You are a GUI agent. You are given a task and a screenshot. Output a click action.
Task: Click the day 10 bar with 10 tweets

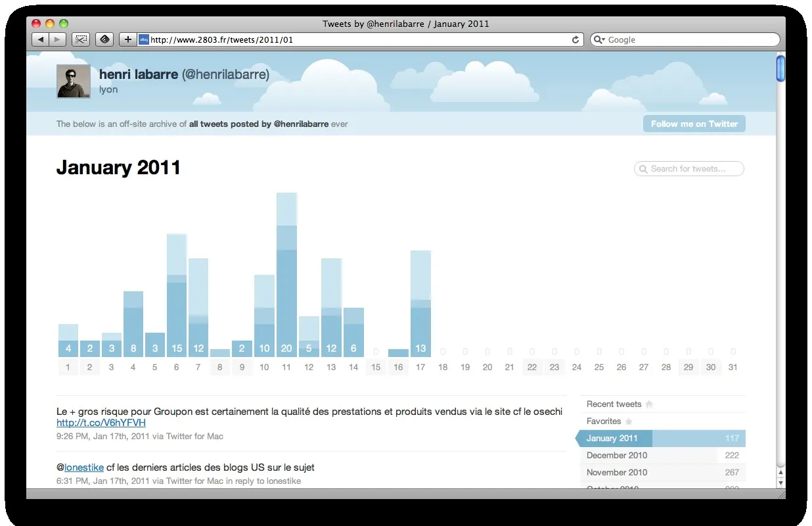[264, 316]
